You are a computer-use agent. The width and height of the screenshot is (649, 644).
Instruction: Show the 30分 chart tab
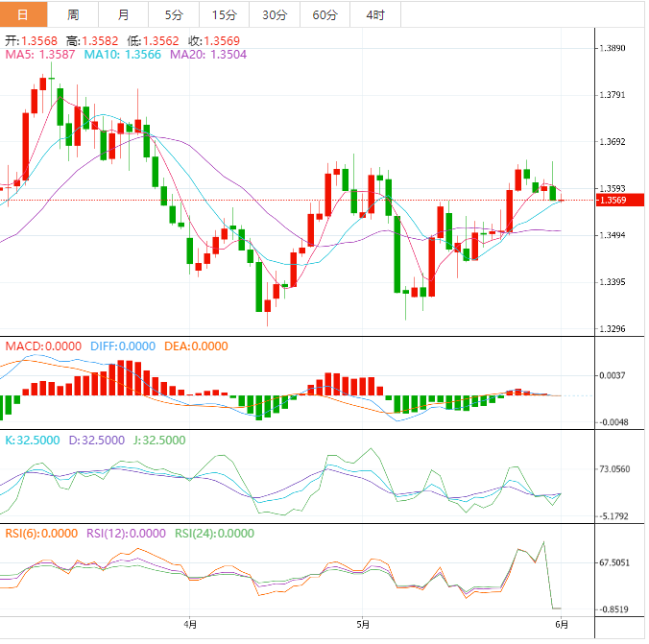pyautogui.click(x=275, y=14)
